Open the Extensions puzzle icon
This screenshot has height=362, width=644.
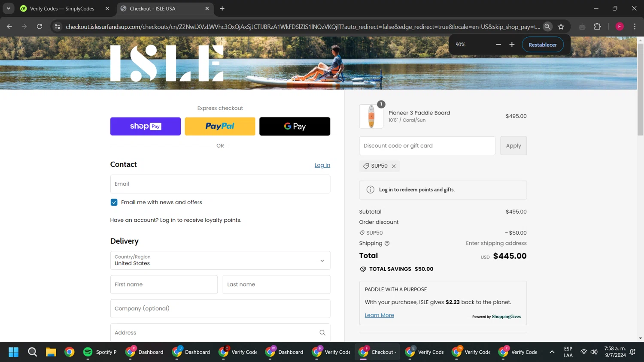tap(597, 27)
